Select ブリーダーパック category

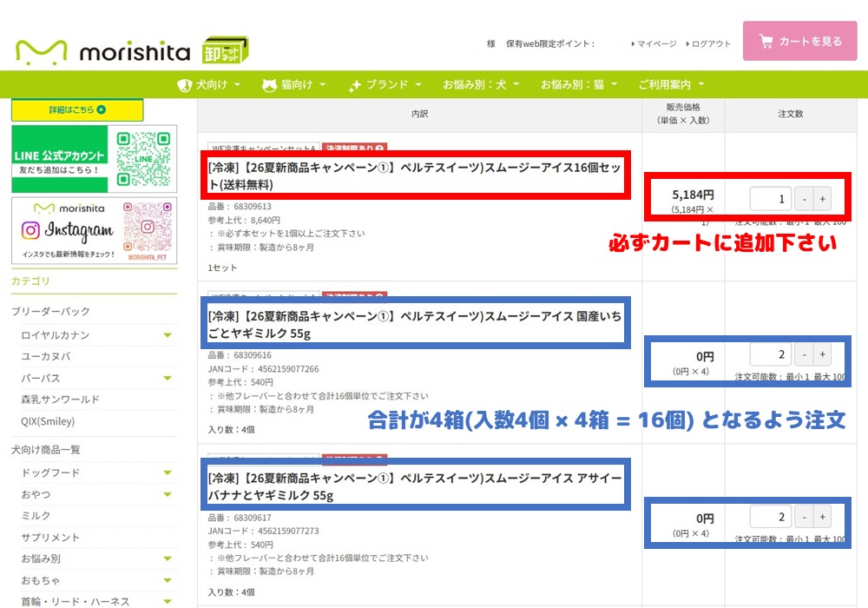point(50,311)
